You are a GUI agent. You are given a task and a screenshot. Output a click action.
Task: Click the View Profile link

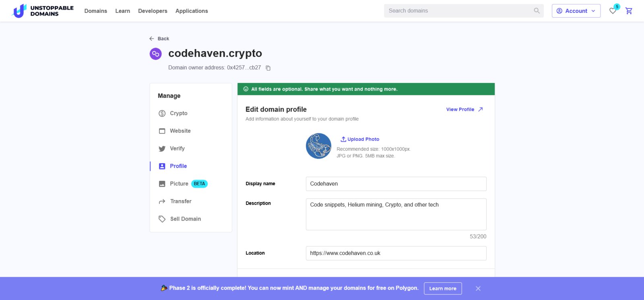(x=464, y=110)
